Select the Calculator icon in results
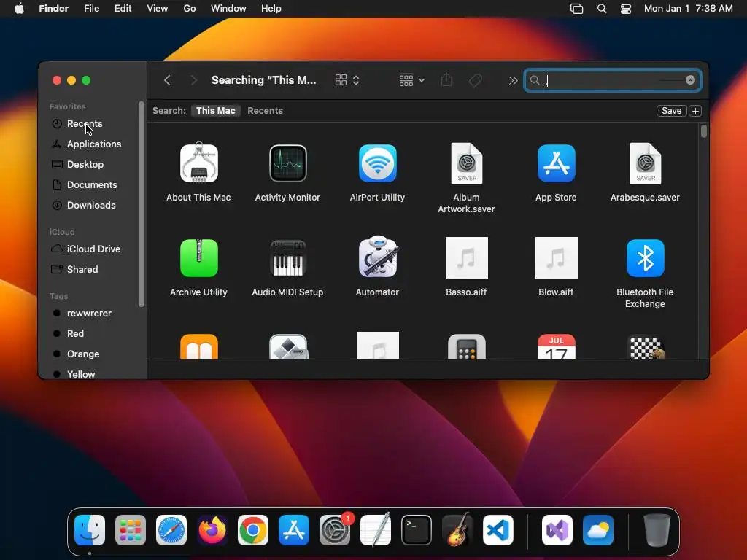 466,346
